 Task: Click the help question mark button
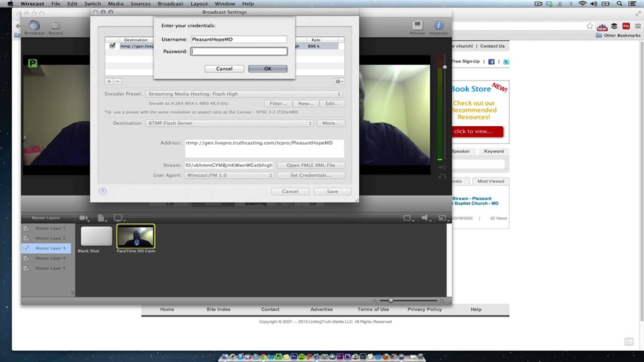click(x=102, y=191)
